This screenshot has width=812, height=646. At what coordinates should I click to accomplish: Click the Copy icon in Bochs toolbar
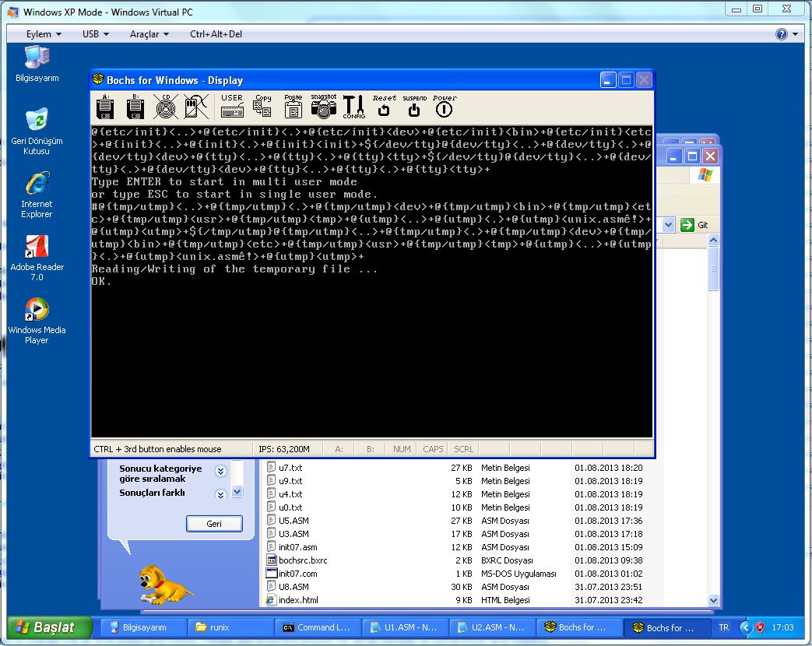tap(262, 107)
